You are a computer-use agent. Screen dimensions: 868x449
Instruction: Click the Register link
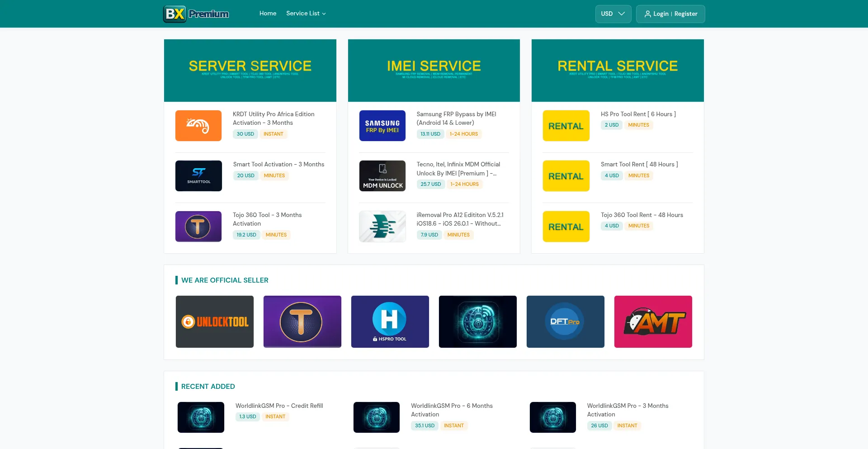coord(686,14)
